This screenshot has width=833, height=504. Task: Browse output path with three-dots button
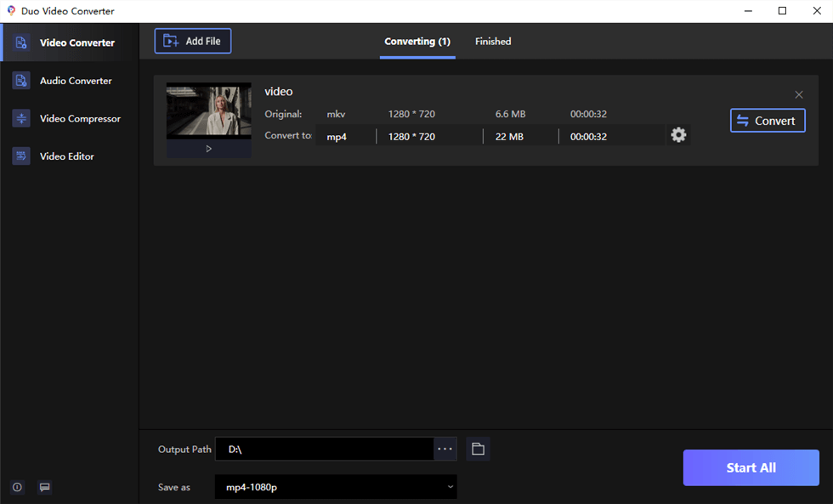tap(445, 450)
